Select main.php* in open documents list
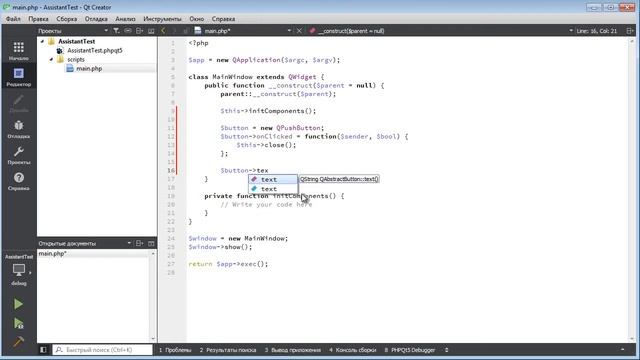The height and width of the screenshot is (360, 640). pos(53,253)
